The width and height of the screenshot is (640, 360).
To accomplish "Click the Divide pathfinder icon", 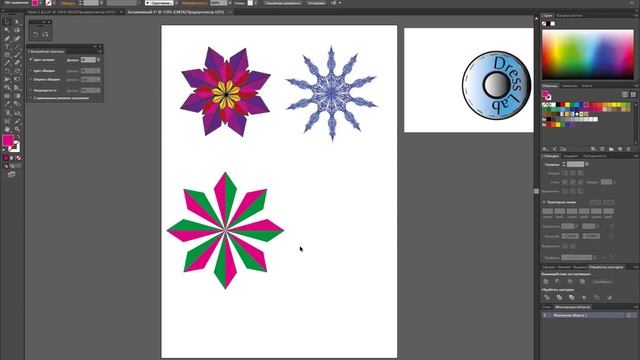I will coord(547,298).
